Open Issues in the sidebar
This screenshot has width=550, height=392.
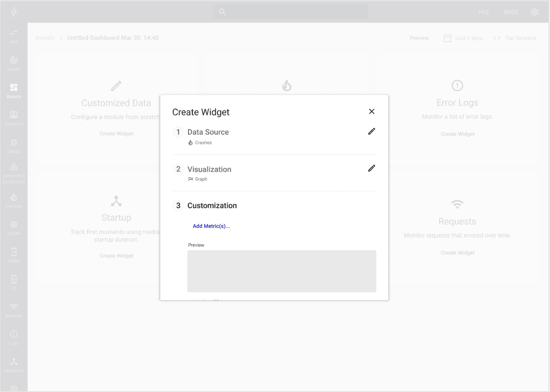14,64
